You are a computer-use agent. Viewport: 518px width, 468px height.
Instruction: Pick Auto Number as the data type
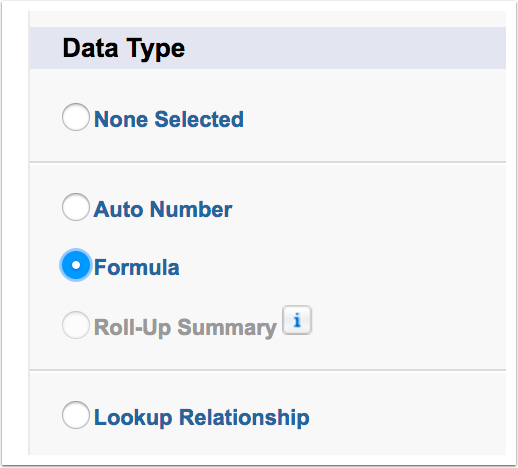tap(76, 207)
